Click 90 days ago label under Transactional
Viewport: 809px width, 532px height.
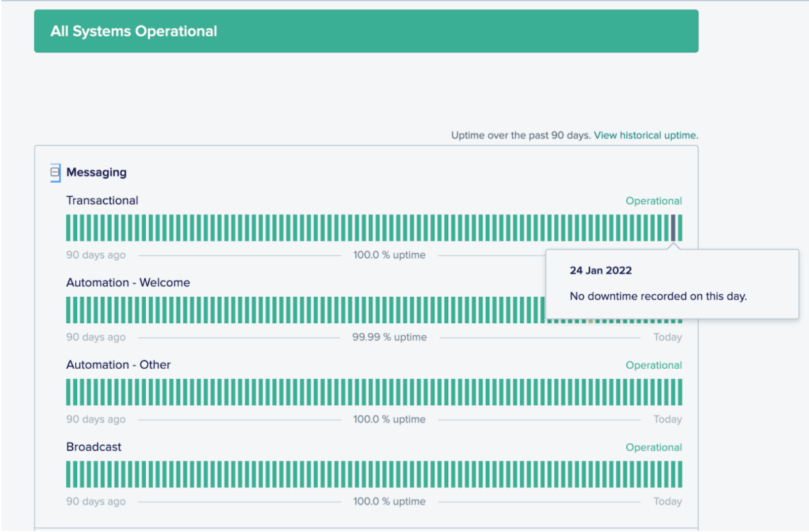tap(95, 255)
